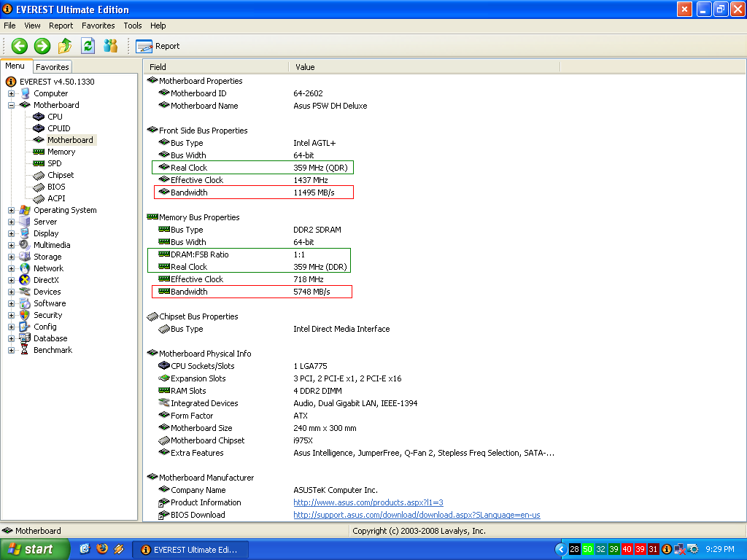The height and width of the screenshot is (560, 747).
Task: Click the users toolbar icon
Action: (111, 46)
